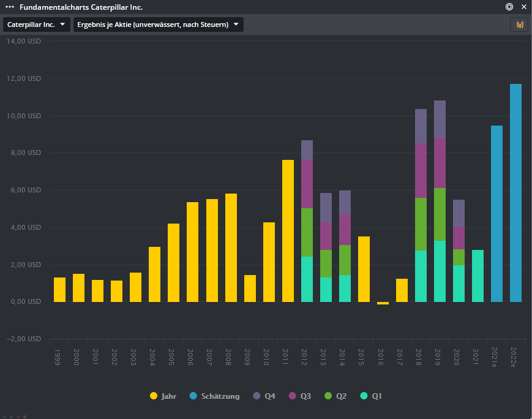Click the Q2 segment of the 2013 bar
This screenshot has width=532, height=419.
click(326, 264)
